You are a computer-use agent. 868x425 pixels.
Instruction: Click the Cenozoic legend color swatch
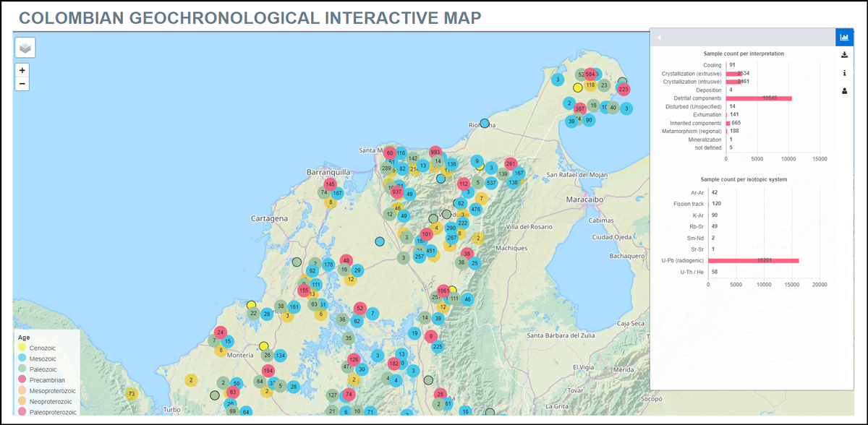tap(22, 347)
